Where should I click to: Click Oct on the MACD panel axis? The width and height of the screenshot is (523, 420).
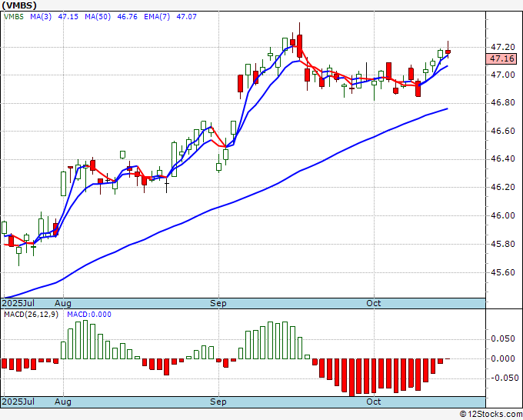point(373,402)
